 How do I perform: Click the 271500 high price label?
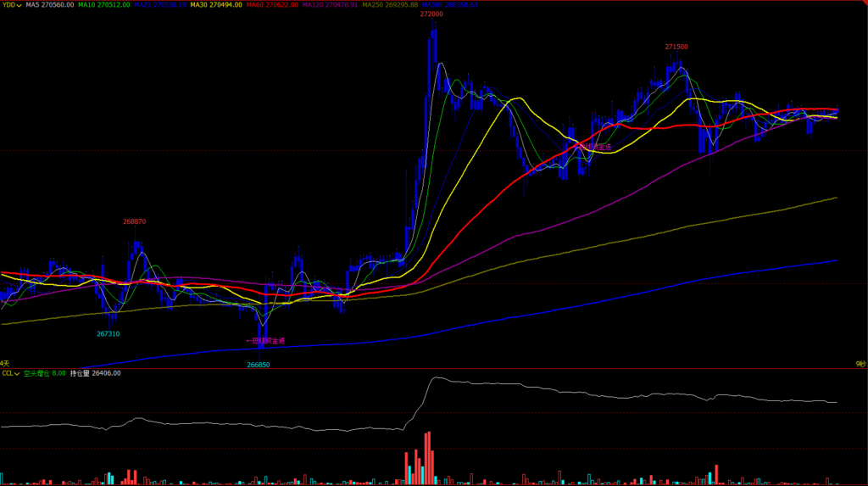click(676, 47)
